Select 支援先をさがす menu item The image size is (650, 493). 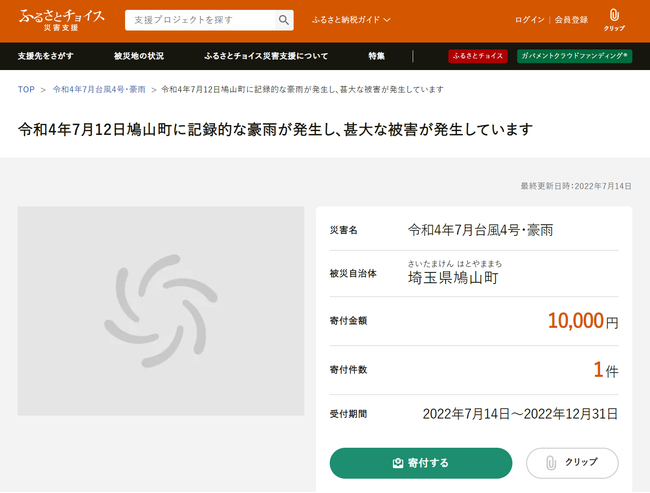pyautogui.click(x=45, y=56)
